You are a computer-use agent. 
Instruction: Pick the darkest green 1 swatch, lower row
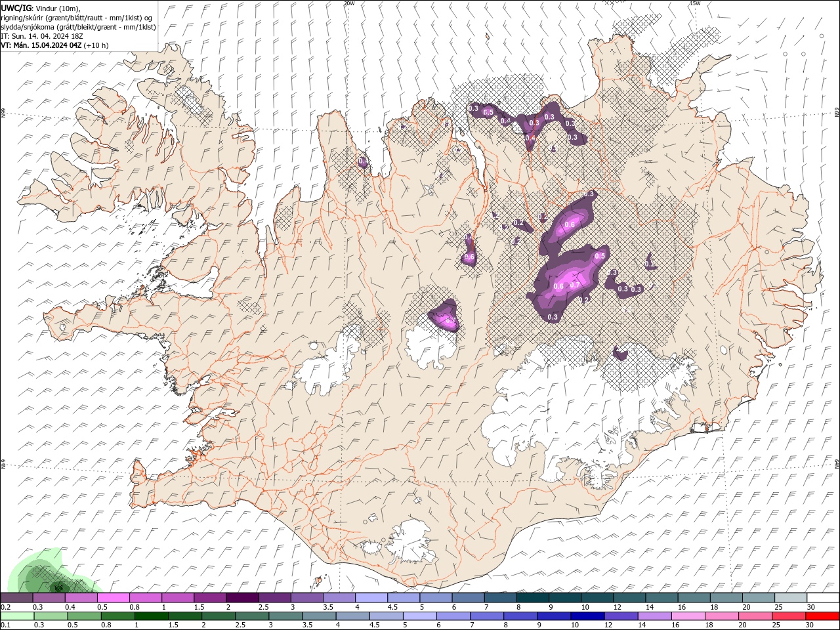[x=151, y=616]
